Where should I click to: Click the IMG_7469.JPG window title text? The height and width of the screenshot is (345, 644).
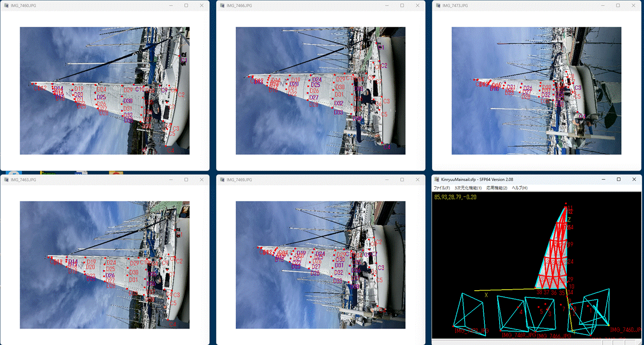[239, 180]
